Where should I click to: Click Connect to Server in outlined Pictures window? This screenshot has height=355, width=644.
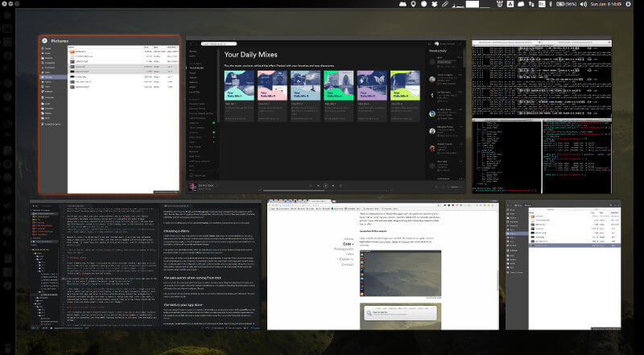tap(53, 124)
